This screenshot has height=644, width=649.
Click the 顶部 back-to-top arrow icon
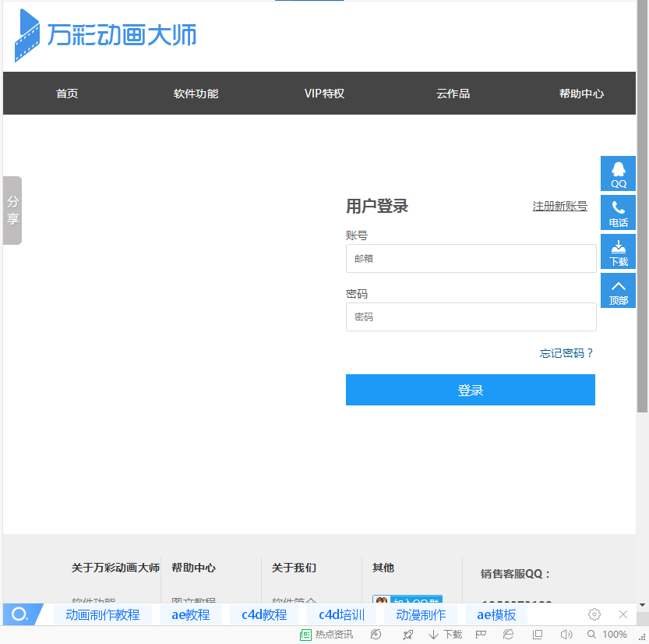pyautogui.click(x=618, y=290)
